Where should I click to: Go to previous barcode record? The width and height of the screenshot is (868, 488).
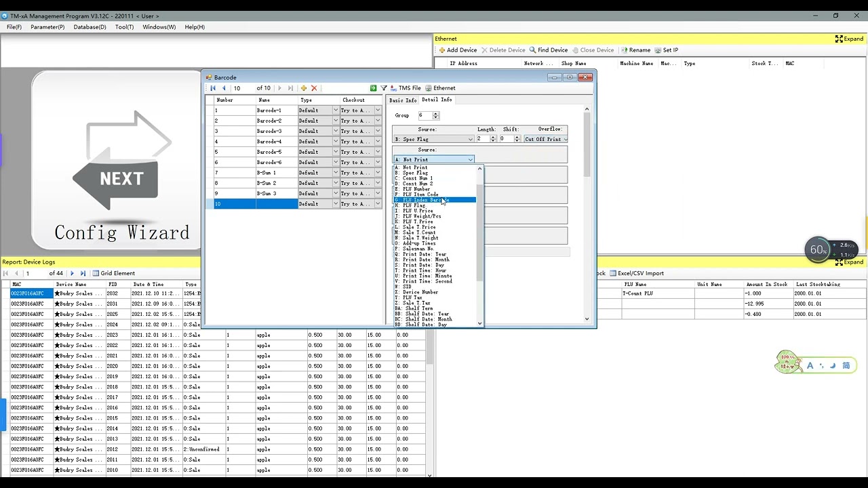coord(224,88)
